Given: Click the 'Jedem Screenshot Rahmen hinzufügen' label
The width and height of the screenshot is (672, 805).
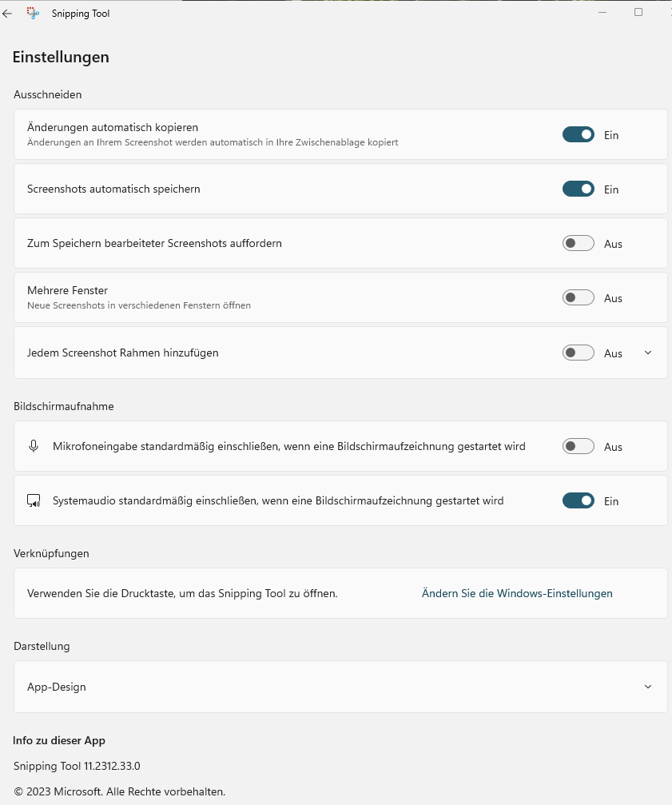Looking at the screenshot, I should 123,353.
